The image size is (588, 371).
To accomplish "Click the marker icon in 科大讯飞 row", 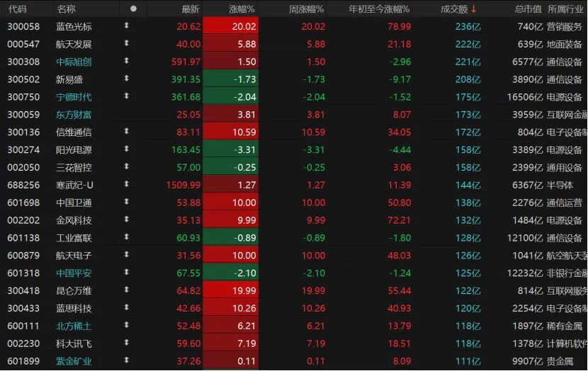I will 127,343.
